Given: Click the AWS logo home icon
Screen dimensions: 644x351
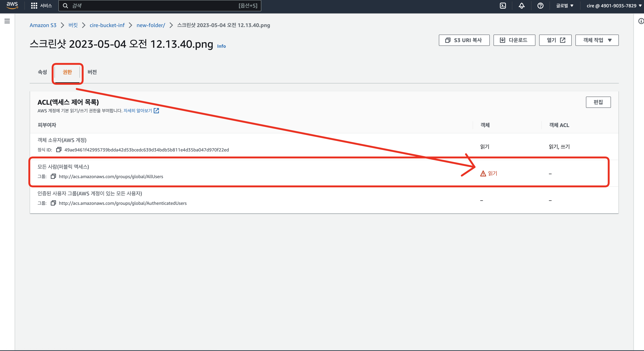Looking at the screenshot, I should pos(12,5).
